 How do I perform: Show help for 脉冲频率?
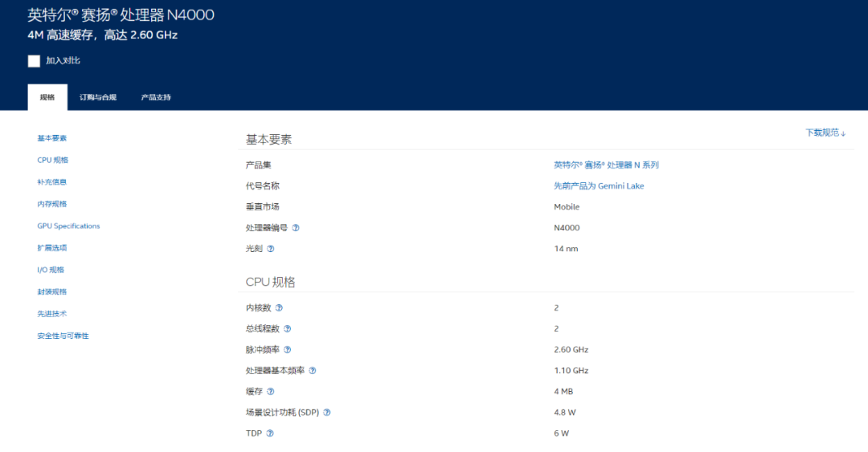(x=287, y=350)
